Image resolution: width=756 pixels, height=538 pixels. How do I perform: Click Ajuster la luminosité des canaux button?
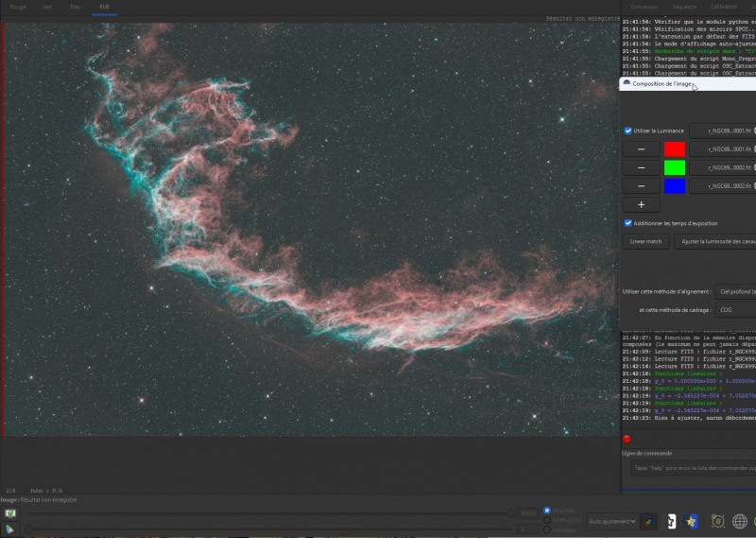pos(715,241)
